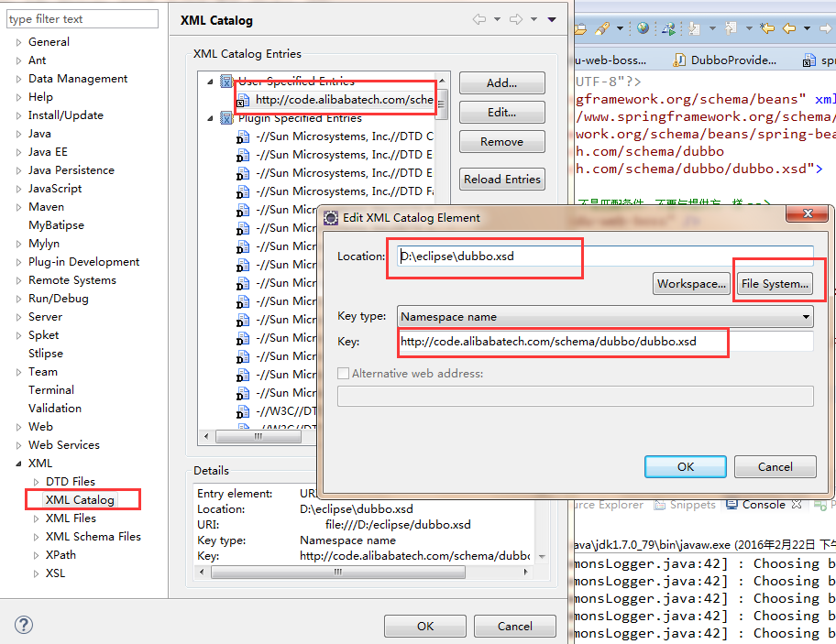Screen dimensions: 836x644
Task: Click the Details panel horizontal scrollbar thumb
Action: click(x=338, y=573)
